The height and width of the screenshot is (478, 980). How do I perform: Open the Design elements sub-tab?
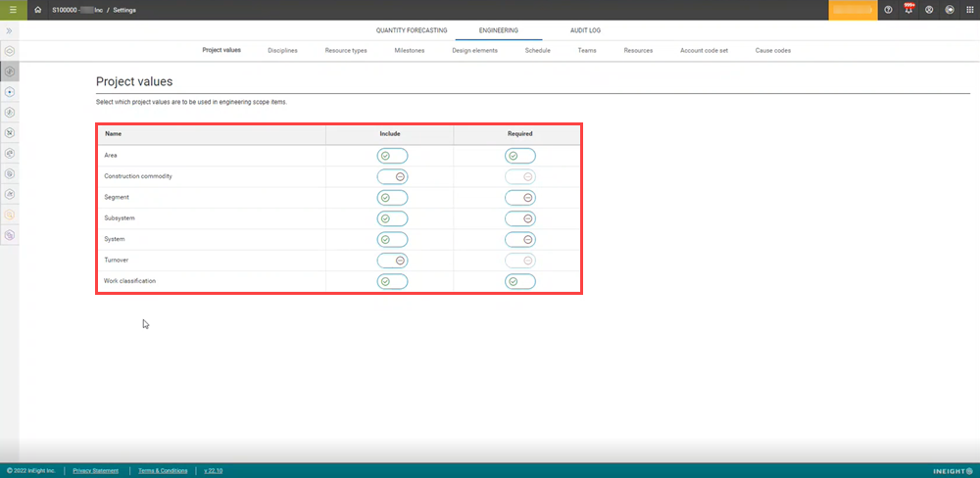click(x=475, y=51)
